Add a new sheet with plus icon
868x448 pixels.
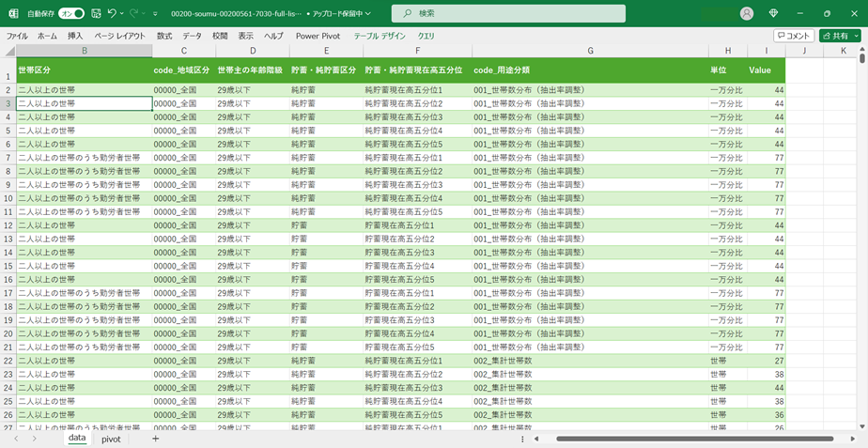click(156, 439)
